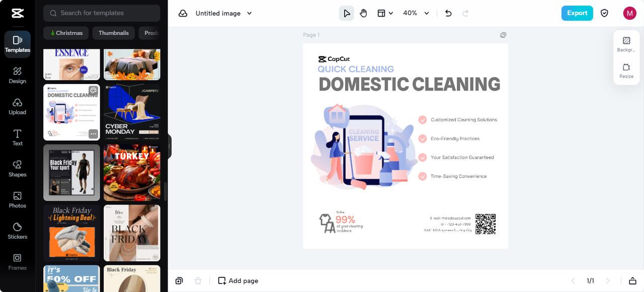644x292 pixels.
Task: Click the Export button
Action: point(577,13)
